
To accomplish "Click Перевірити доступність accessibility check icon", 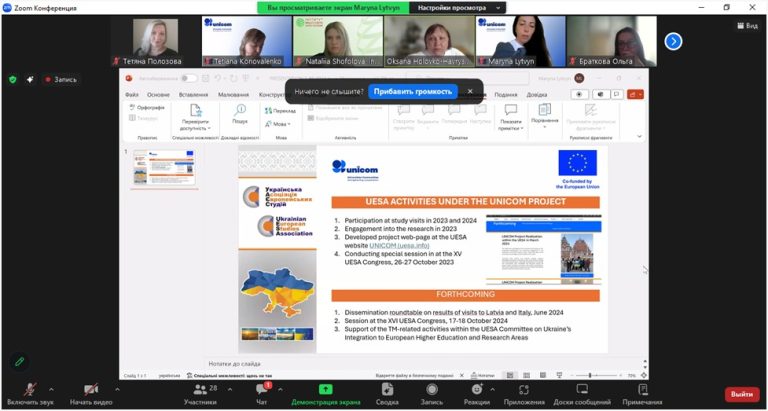I will (x=195, y=110).
